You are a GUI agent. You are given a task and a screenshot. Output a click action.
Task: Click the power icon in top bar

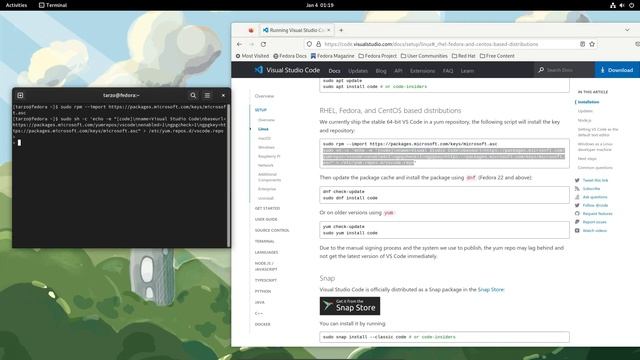[631, 5]
